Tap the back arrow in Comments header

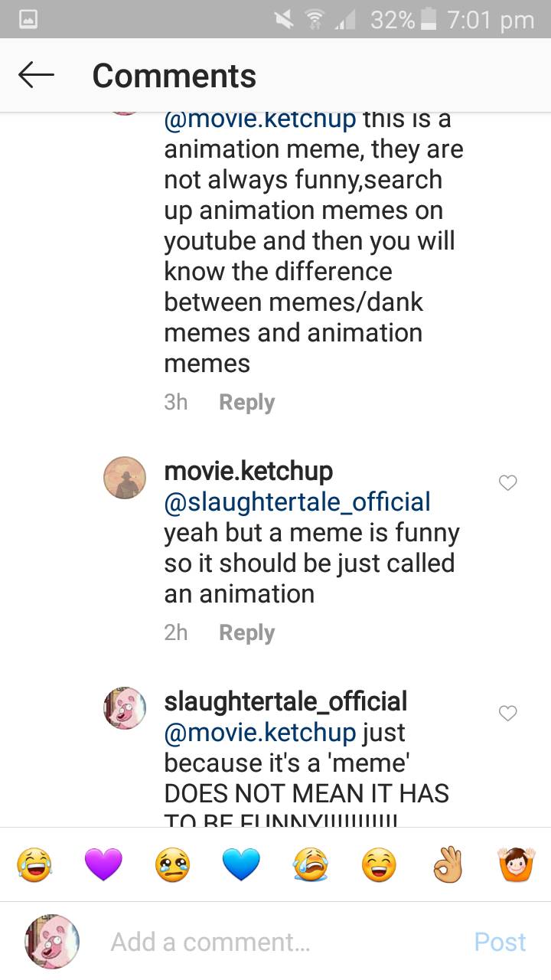[36, 75]
